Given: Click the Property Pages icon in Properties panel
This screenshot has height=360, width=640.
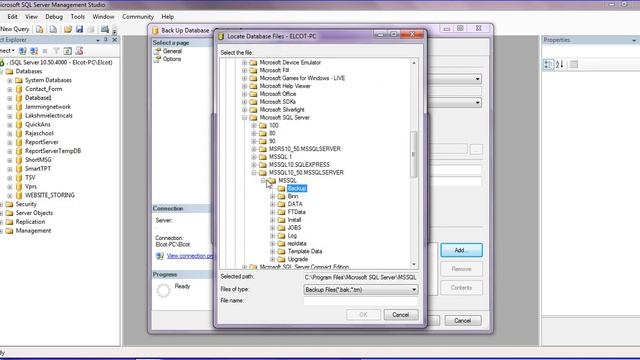Looking at the screenshot, I should 573,64.
